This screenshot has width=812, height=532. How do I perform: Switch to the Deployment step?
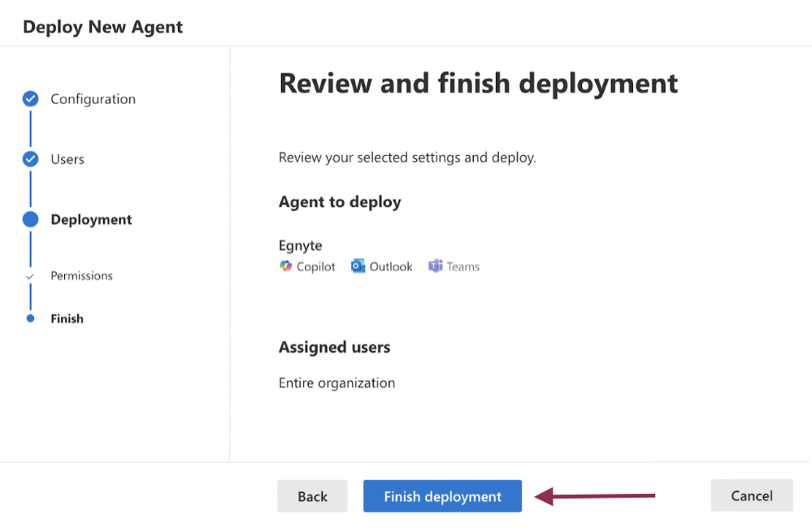[91, 219]
